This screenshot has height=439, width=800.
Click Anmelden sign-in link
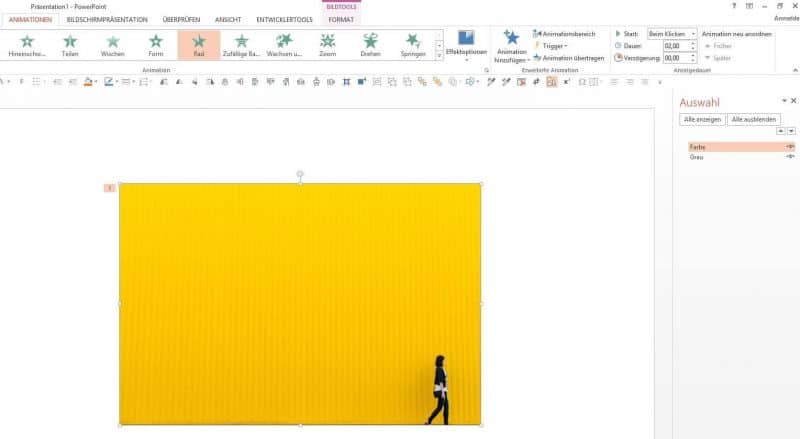pos(787,18)
